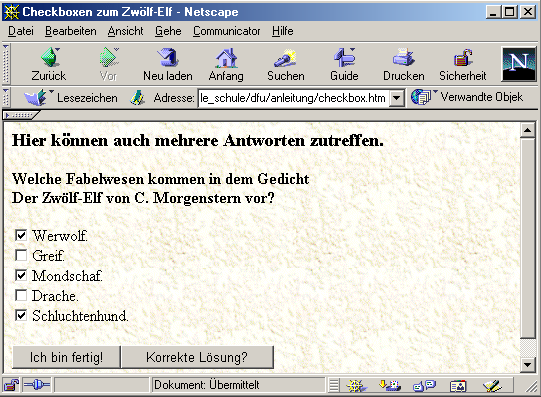This screenshot has width=541, height=397.
Task: Click the Mondschaf label text
Action: click(x=67, y=276)
